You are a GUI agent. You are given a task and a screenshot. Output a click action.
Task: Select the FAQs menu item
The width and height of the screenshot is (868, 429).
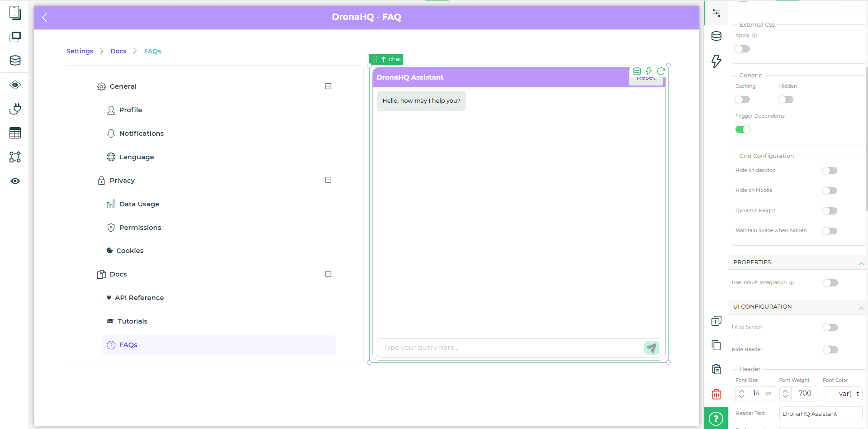pyautogui.click(x=218, y=345)
